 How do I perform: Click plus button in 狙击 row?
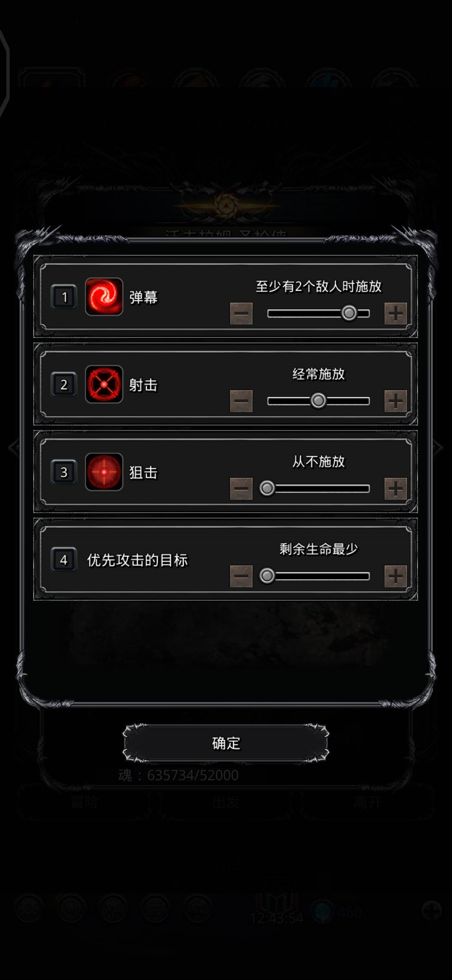pos(395,488)
